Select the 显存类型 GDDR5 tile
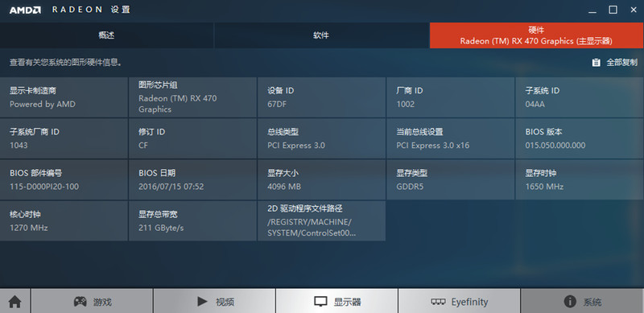The image size is (644, 313). pos(451,179)
